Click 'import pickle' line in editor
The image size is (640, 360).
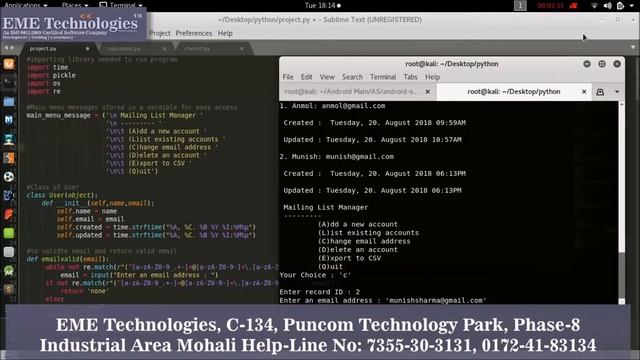pos(51,75)
